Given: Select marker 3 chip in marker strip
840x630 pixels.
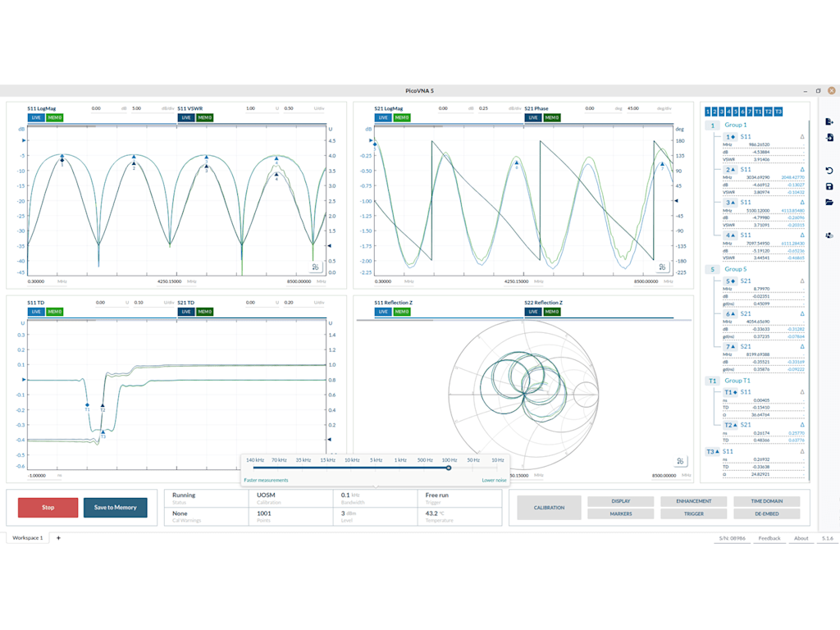Looking at the screenshot, I should pyautogui.click(x=722, y=112).
